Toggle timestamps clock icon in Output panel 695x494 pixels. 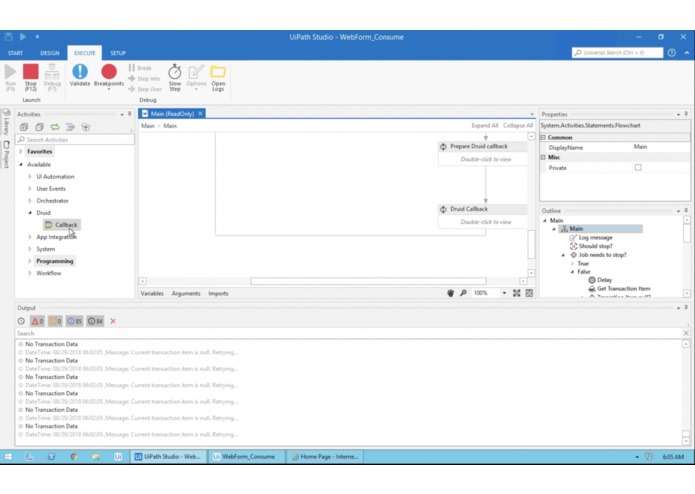[x=21, y=321]
